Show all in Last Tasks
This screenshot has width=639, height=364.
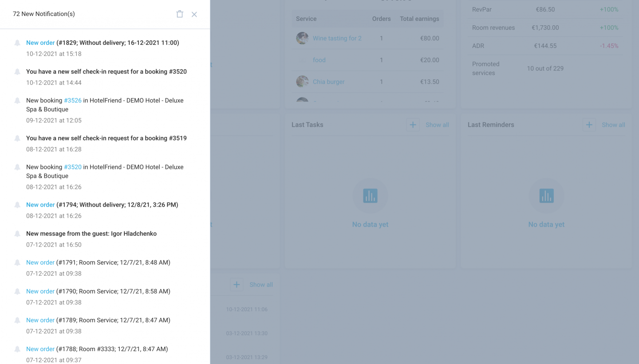(437, 125)
